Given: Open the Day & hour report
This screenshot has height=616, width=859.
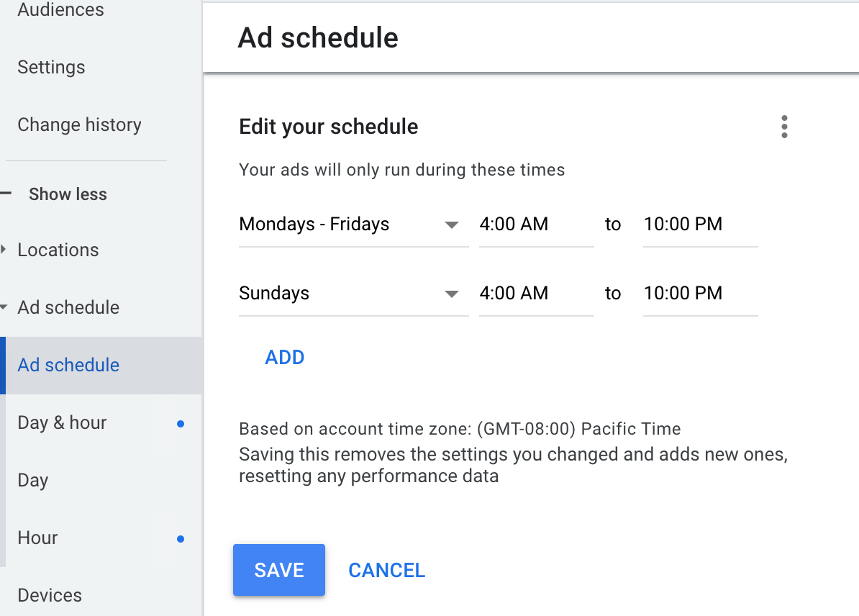Looking at the screenshot, I should (x=62, y=422).
